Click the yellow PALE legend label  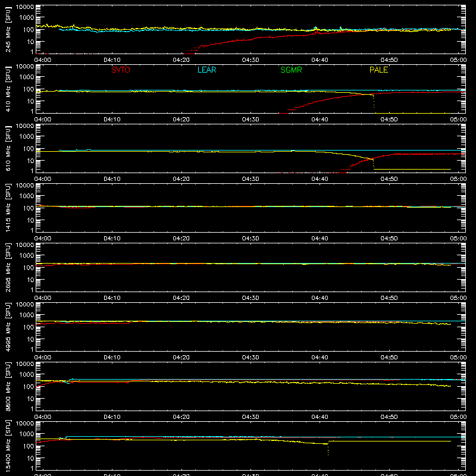coord(378,70)
